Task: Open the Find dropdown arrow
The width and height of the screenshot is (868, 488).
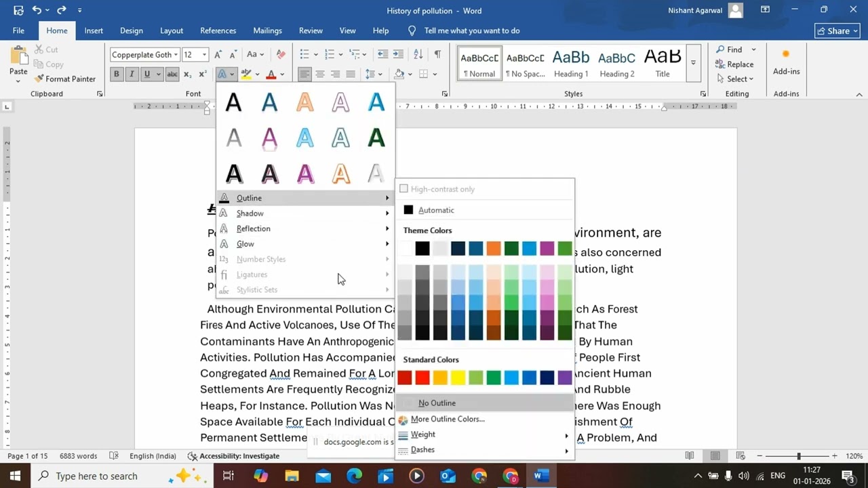Action: tap(753, 49)
